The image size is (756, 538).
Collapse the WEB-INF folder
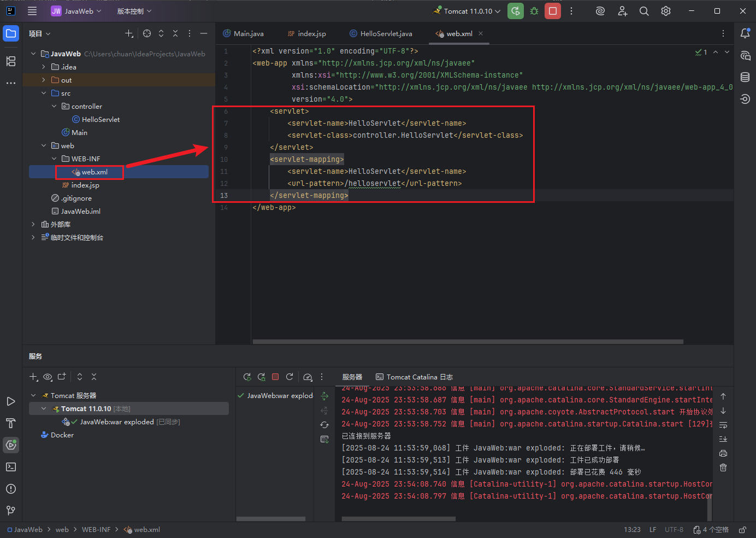tap(54, 159)
